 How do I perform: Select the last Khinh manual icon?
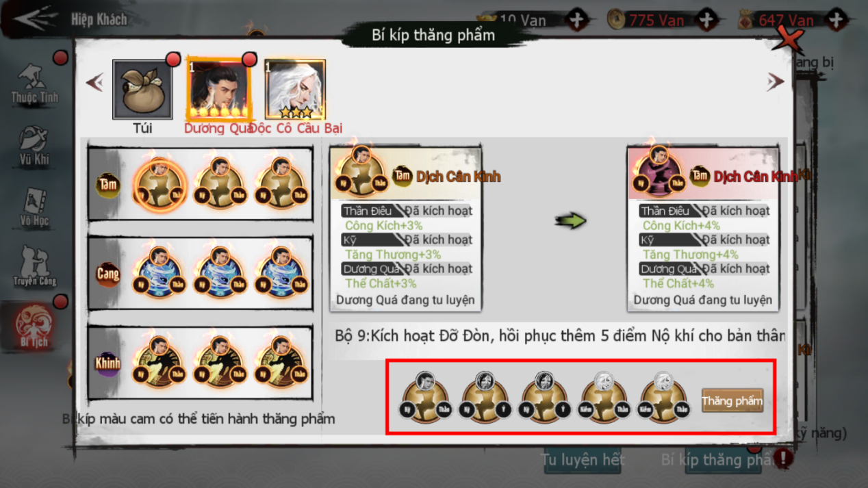pyautogui.click(x=281, y=362)
